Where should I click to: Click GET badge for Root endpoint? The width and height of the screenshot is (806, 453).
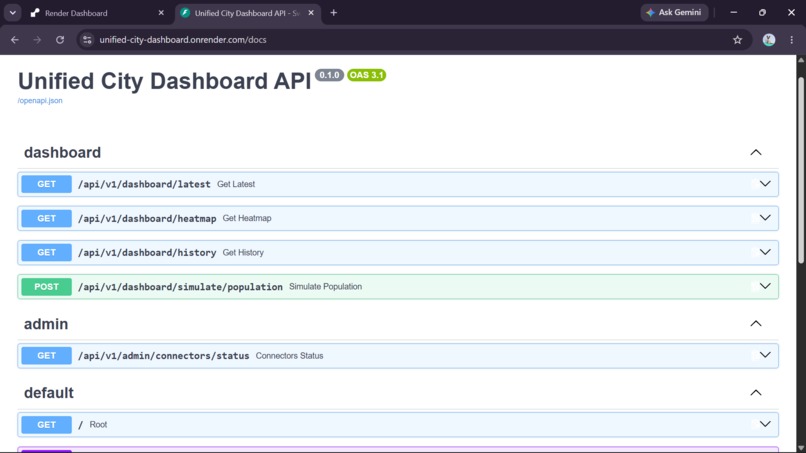point(46,424)
